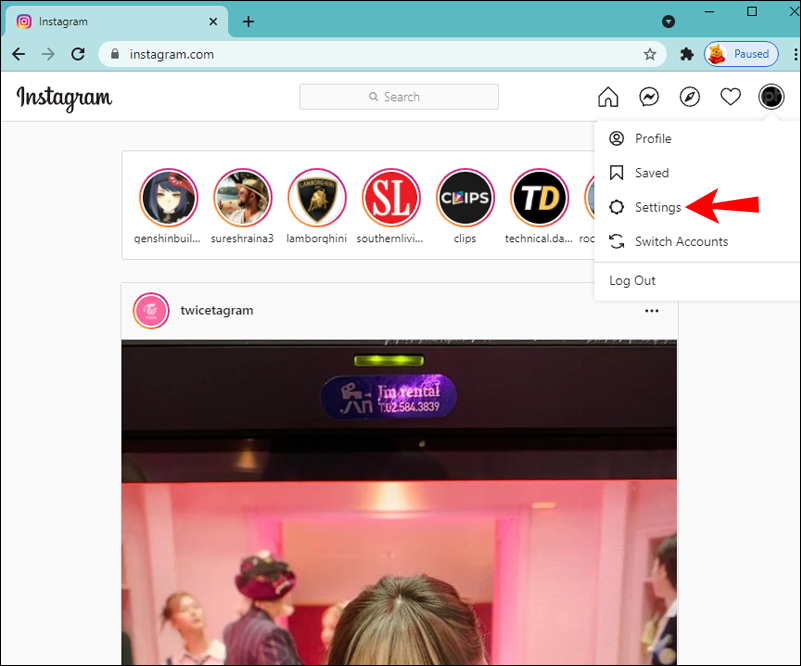801x666 pixels.
Task: Click the profile avatar in the navigation bar
Action: (771, 97)
